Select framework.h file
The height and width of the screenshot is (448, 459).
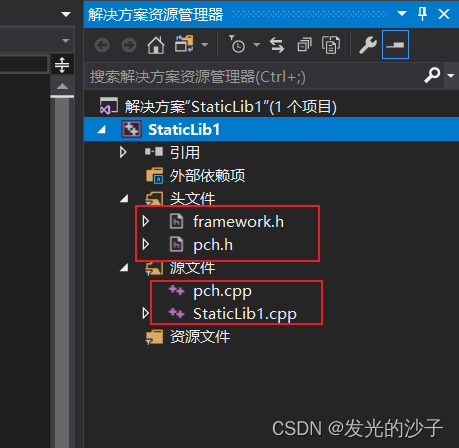pos(238,222)
